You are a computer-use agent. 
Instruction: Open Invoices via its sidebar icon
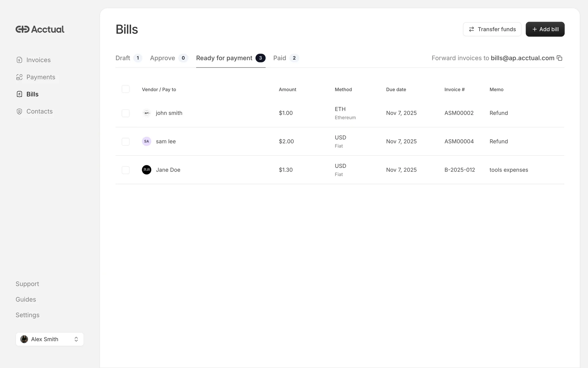point(19,60)
